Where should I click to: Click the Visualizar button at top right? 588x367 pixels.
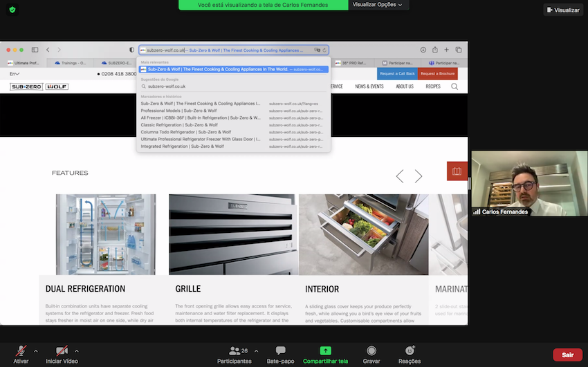[x=563, y=10]
